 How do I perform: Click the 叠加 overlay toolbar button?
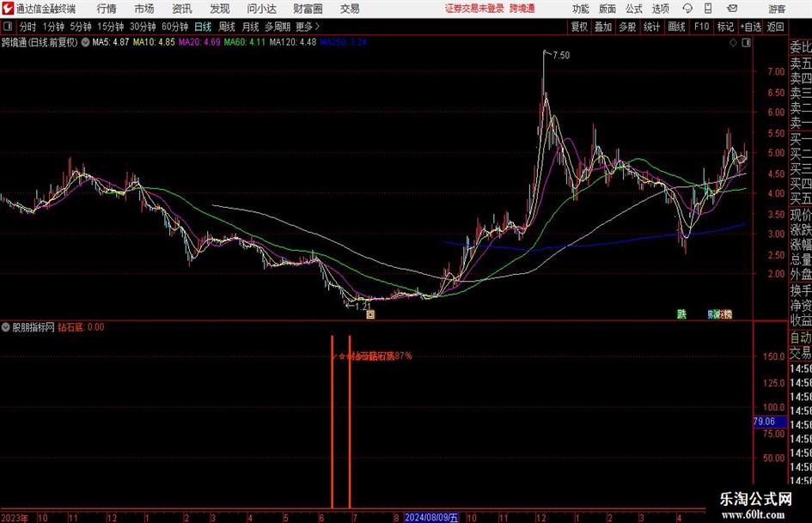(x=603, y=27)
